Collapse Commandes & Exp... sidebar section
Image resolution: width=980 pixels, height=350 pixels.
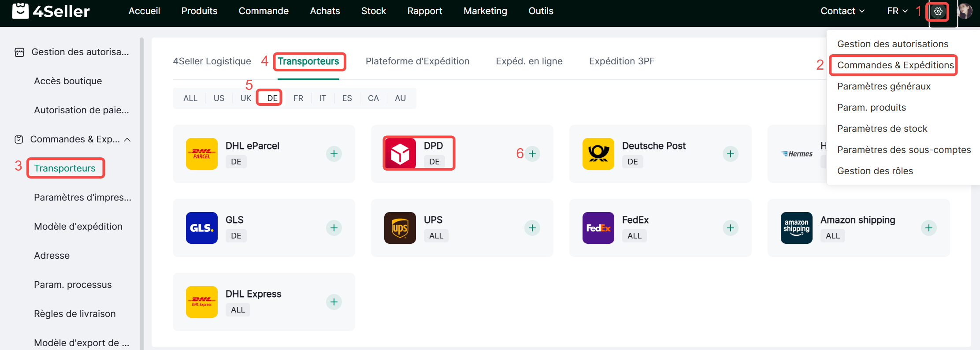(127, 140)
